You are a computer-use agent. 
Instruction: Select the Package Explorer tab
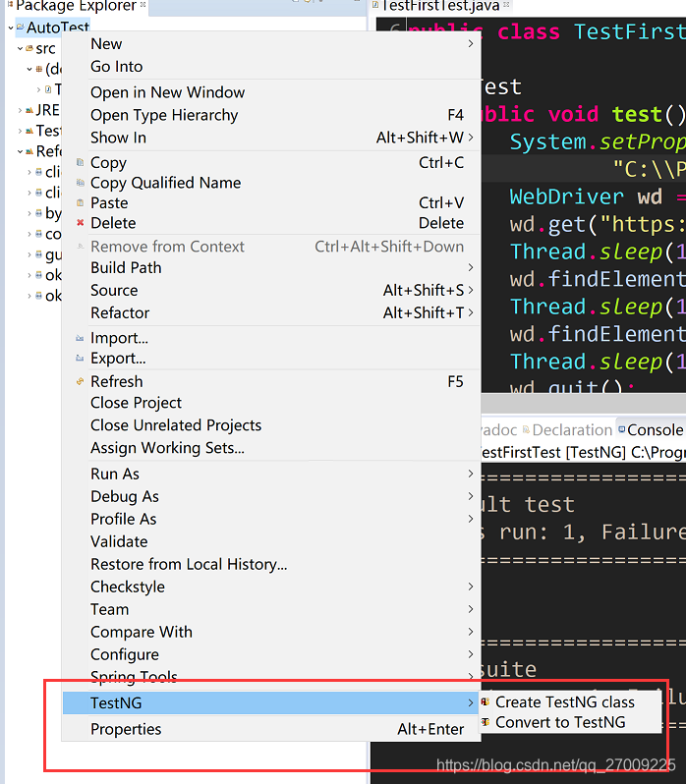click(77, 6)
